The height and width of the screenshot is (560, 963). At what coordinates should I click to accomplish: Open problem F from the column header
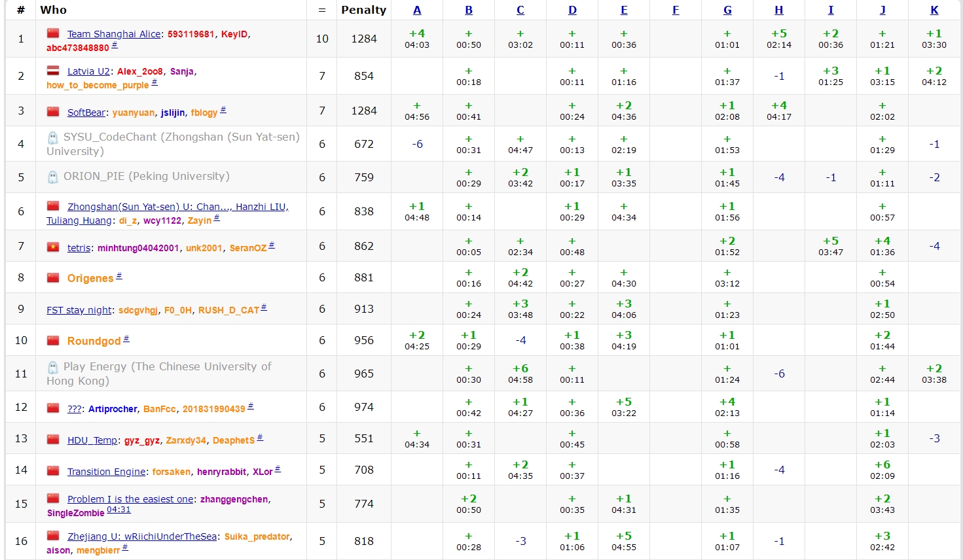(676, 10)
